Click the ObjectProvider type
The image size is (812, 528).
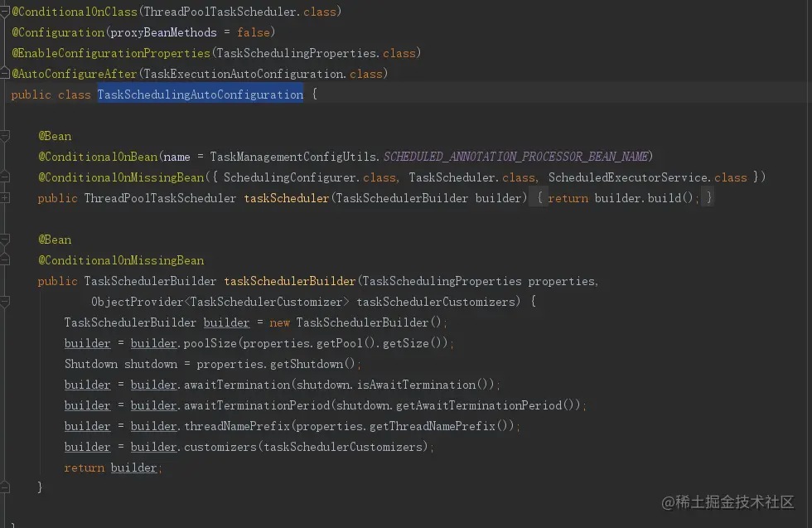point(138,302)
